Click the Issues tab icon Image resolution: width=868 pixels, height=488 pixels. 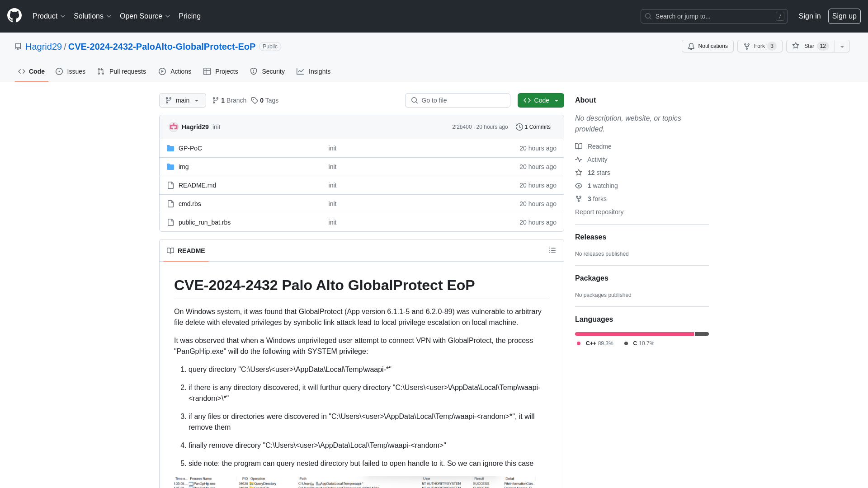(x=59, y=71)
